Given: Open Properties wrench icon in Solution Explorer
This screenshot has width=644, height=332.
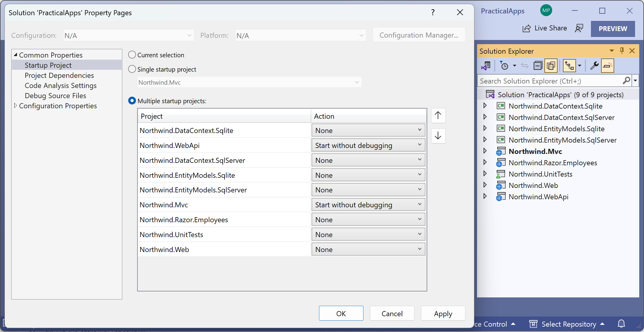Looking at the screenshot, I should (x=594, y=66).
